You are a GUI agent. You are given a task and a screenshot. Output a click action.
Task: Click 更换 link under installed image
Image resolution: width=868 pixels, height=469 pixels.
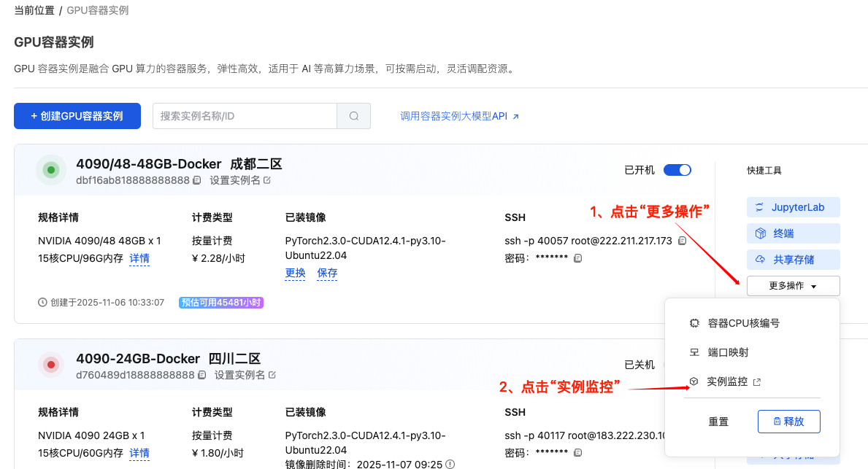pyautogui.click(x=295, y=273)
